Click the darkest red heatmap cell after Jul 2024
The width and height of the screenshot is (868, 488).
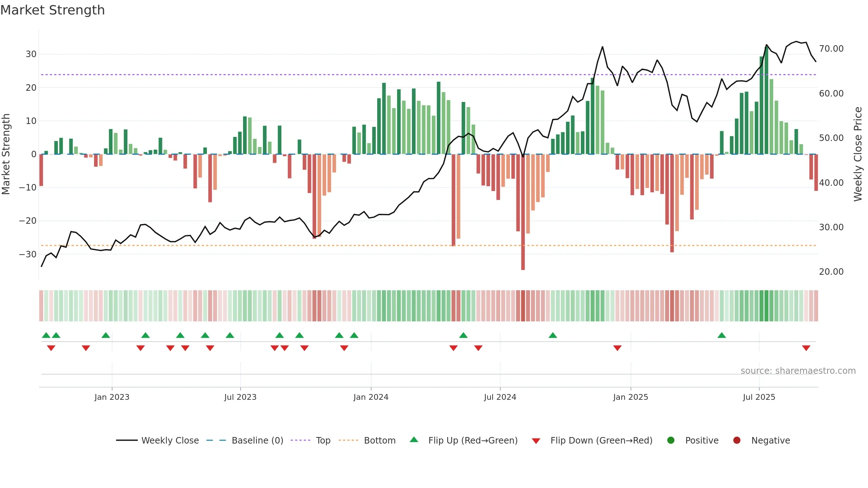tap(523, 306)
